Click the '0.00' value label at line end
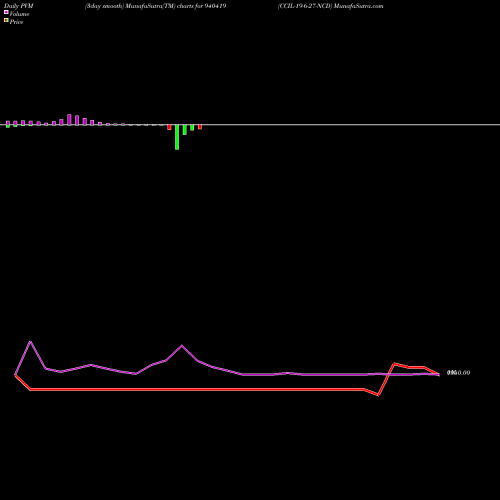 [x=459, y=373]
